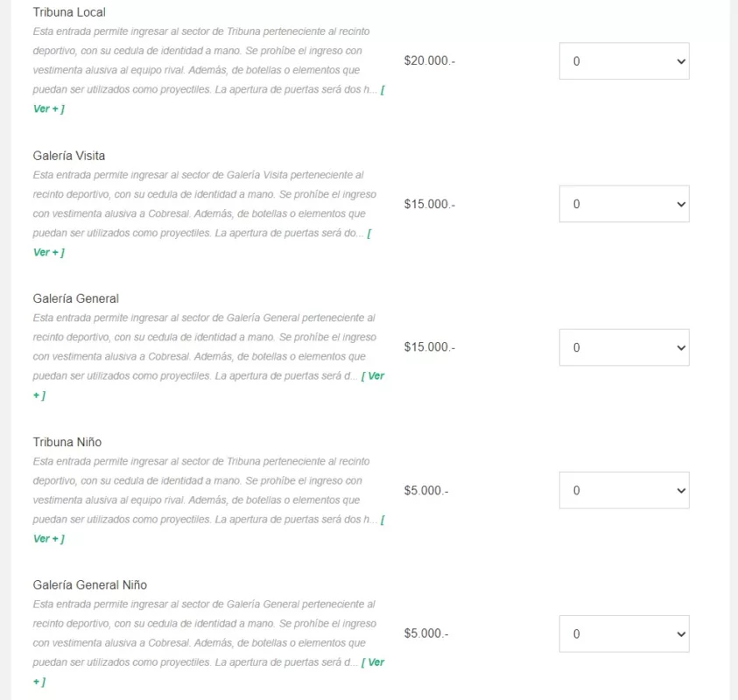Show more of Galería General Niño description
Image resolution: width=738 pixels, height=700 pixels.
[374, 662]
